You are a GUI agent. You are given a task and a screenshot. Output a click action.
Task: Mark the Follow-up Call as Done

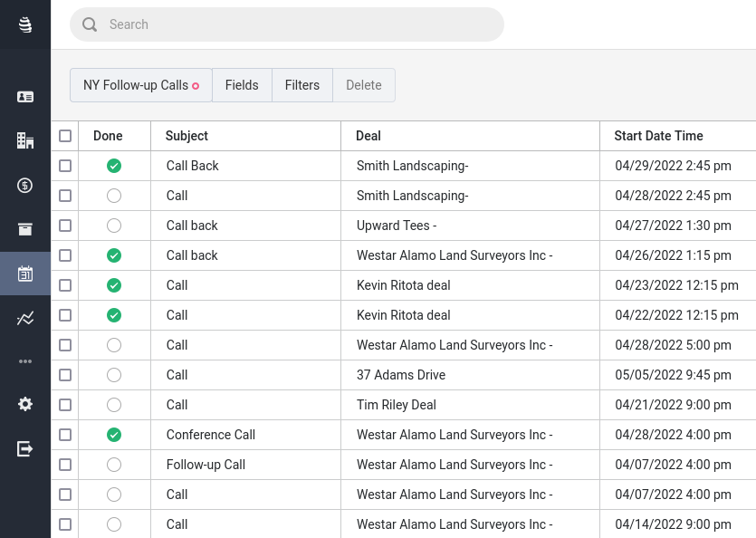coord(114,466)
